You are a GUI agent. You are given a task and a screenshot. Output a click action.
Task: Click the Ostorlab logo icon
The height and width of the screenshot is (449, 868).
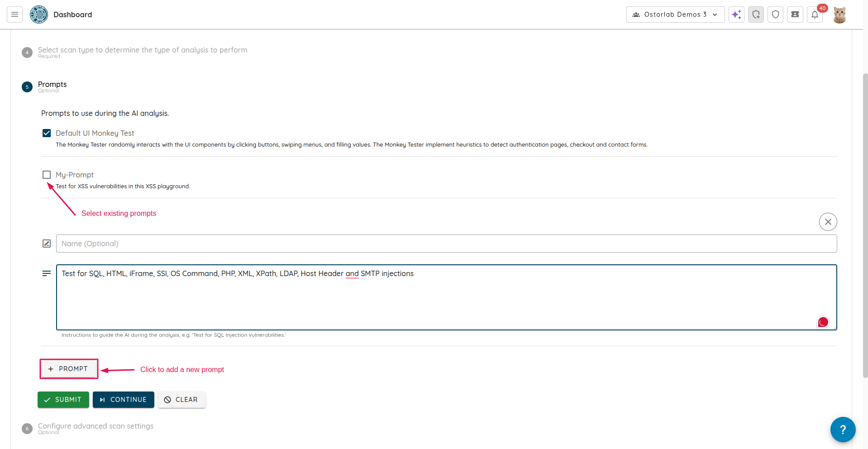tap(39, 14)
